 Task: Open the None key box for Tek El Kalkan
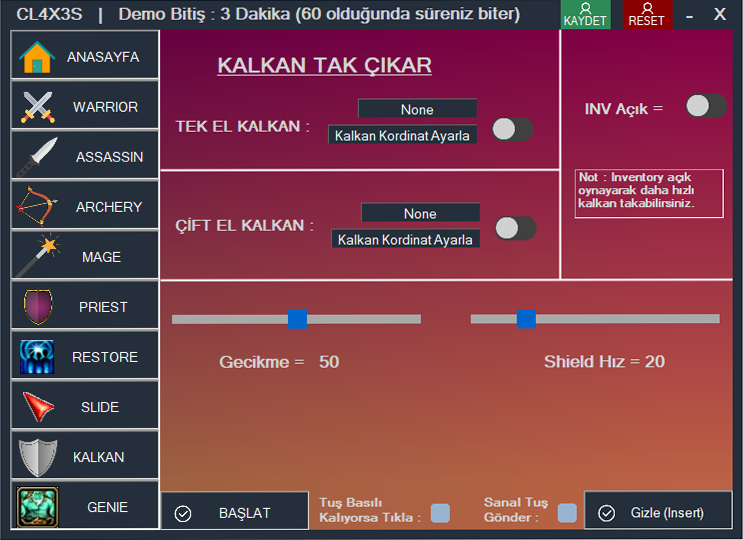click(x=417, y=109)
